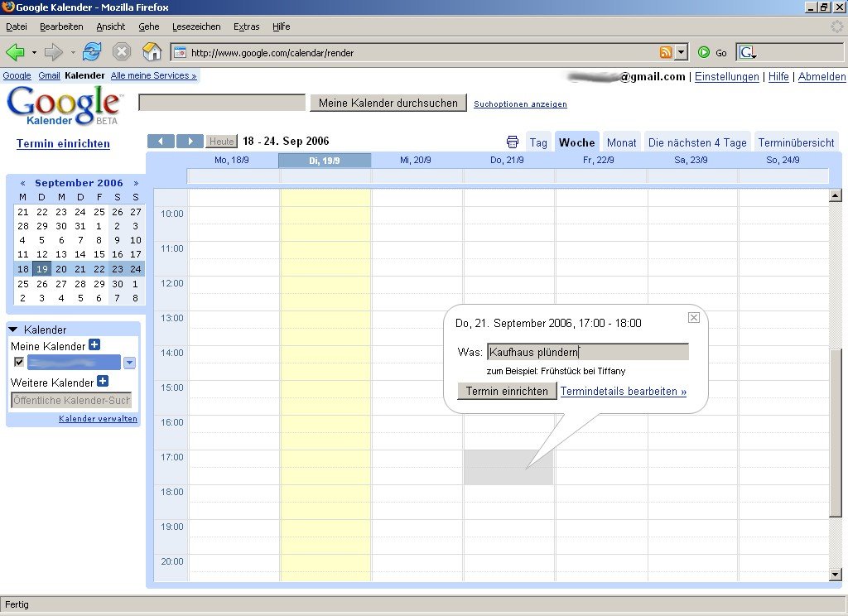Image resolution: width=848 pixels, height=616 pixels.
Task: Open the Bearbeiten menu
Action: click(x=61, y=26)
